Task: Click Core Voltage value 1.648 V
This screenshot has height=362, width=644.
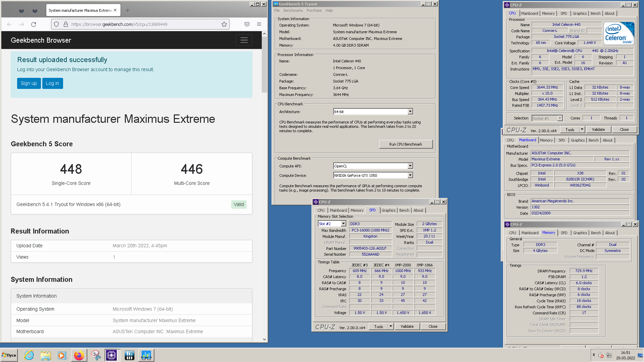Action: (x=590, y=43)
